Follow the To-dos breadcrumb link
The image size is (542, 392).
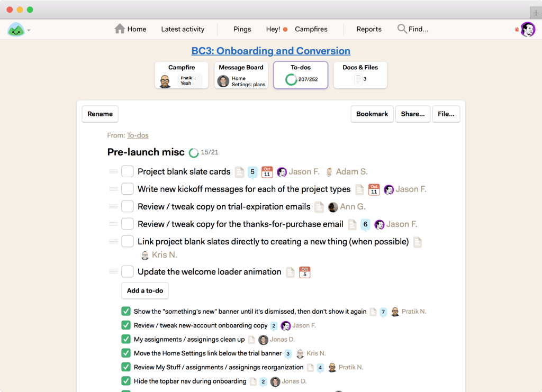(138, 135)
